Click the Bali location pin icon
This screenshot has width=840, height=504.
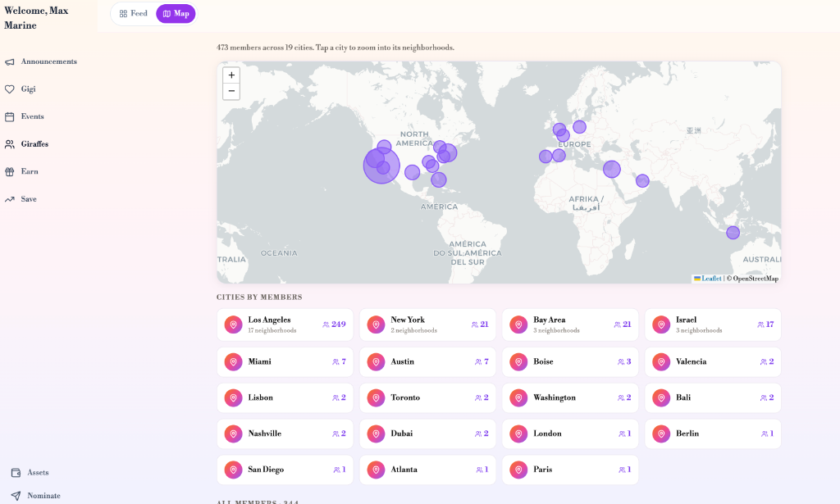661,398
